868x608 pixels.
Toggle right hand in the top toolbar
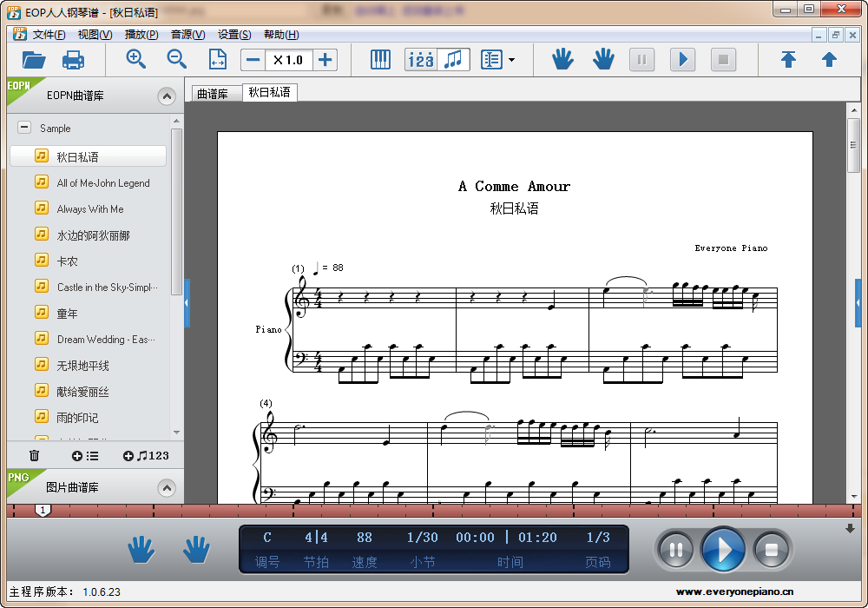603,59
